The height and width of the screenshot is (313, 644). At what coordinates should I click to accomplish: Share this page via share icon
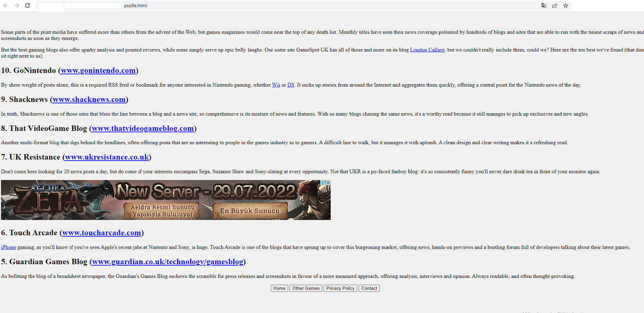(x=555, y=5)
